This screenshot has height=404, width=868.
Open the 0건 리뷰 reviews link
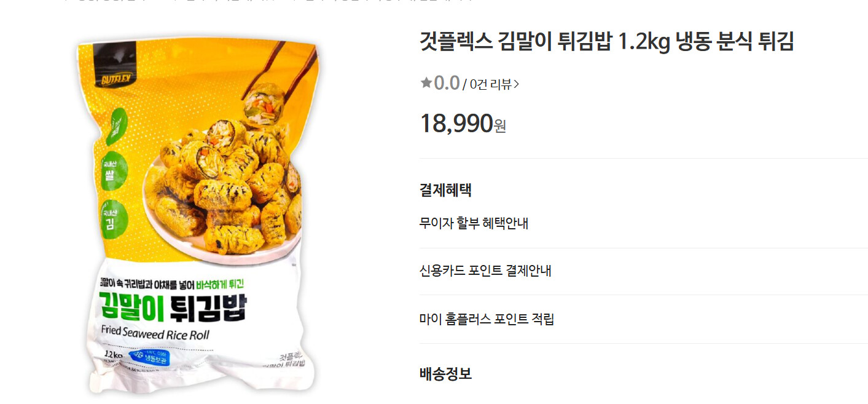point(490,84)
